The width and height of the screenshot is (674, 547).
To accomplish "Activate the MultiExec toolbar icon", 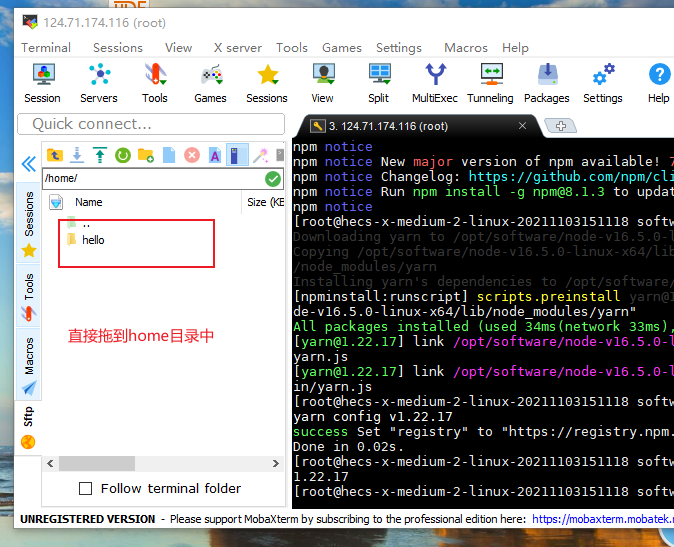I will coord(435,83).
